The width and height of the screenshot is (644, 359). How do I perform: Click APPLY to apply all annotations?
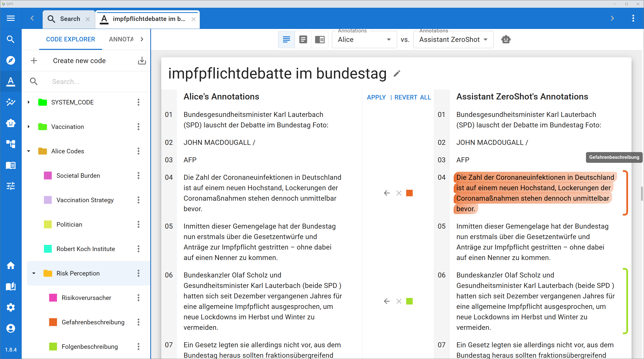pyautogui.click(x=376, y=97)
